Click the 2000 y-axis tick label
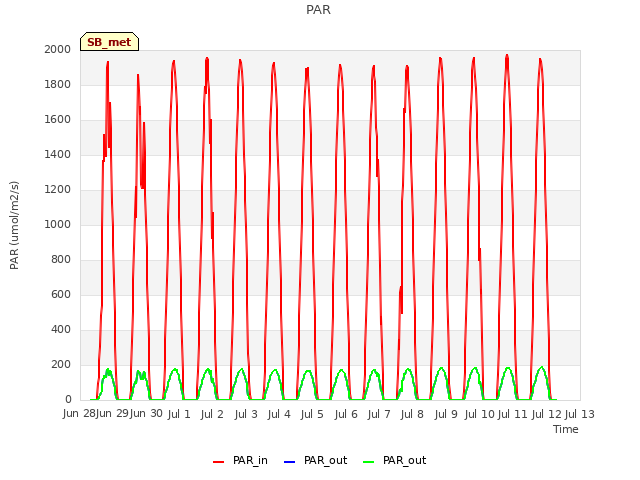This screenshot has width=640, height=480. (58, 49)
